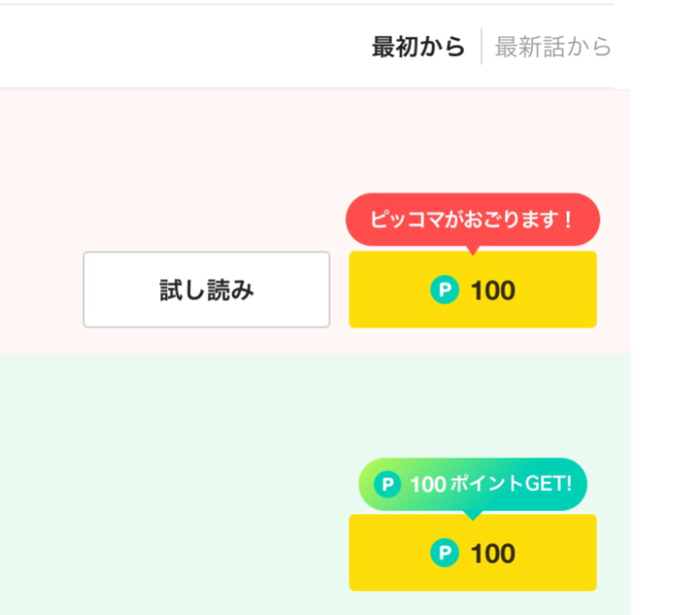Select the lower yellow 100 point button

point(472,553)
